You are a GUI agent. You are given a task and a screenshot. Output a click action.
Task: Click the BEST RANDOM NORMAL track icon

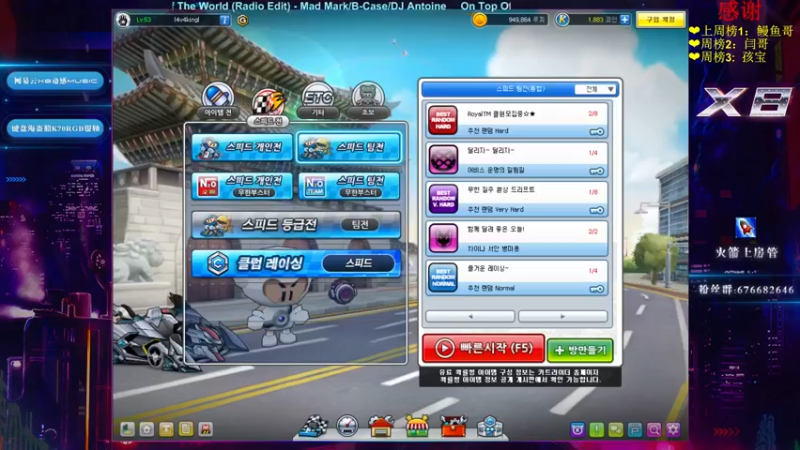coord(443,278)
